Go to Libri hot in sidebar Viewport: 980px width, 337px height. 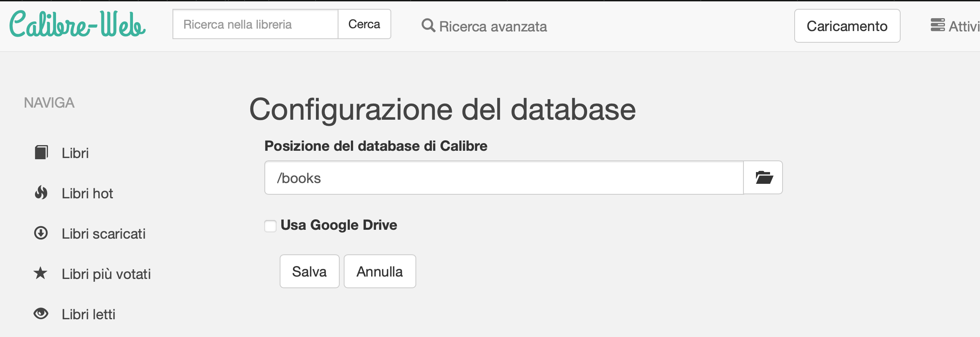[87, 193]
